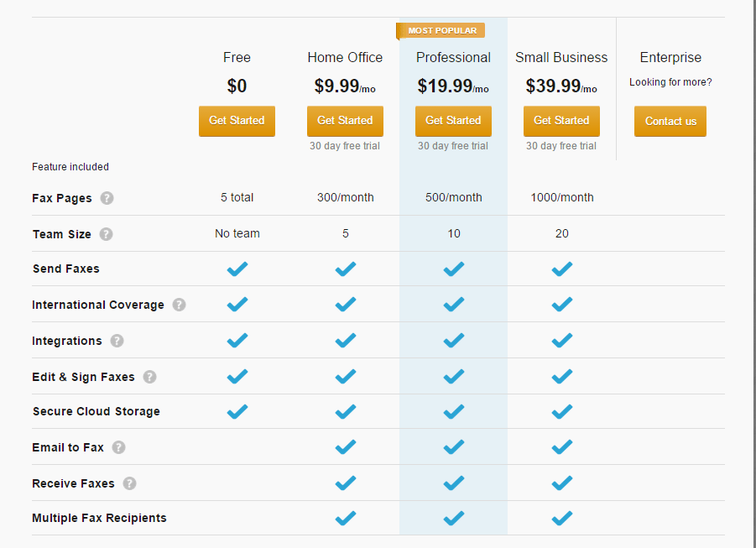The image size is (756, 548).
Task: Click the help icon next to Fax Pages
Action: [x=107, y=198]
